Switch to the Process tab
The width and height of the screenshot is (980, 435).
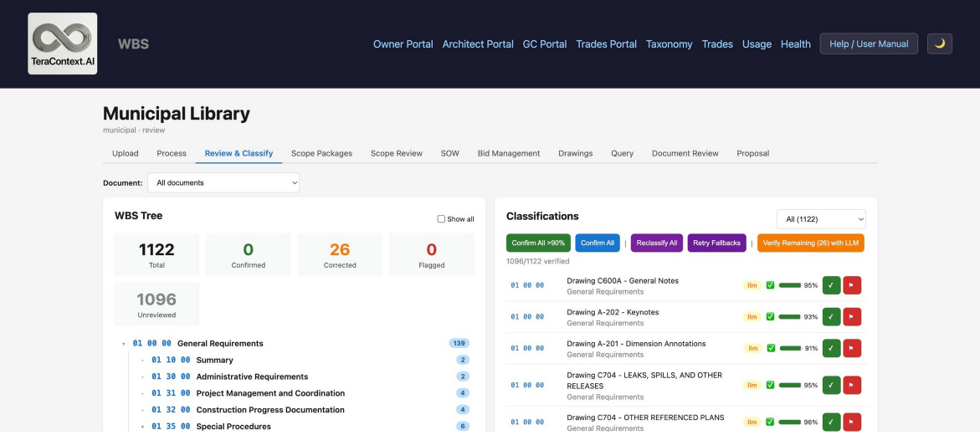coord(172,153)
